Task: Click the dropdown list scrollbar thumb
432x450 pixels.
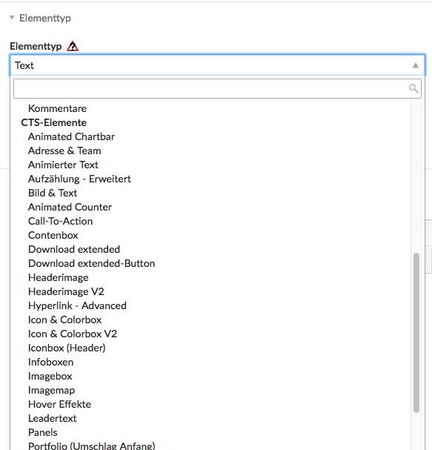Action: click(416, 333)
